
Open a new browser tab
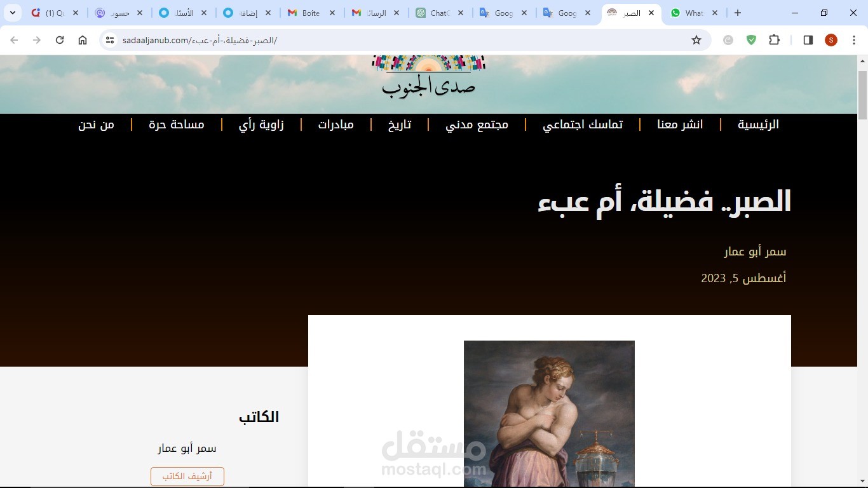737,13
